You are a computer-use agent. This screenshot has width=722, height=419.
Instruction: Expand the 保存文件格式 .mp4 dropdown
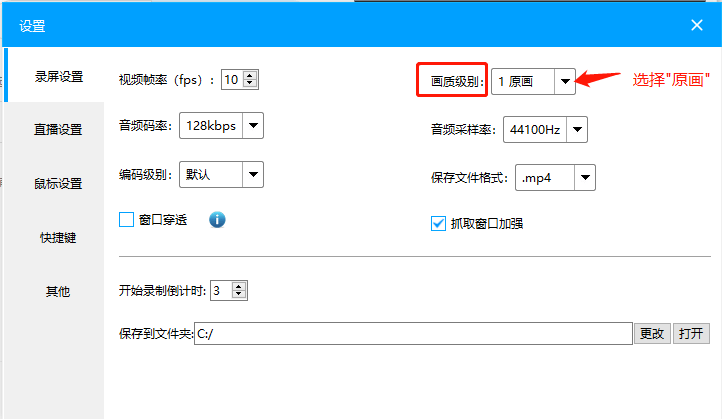point(555,178)
